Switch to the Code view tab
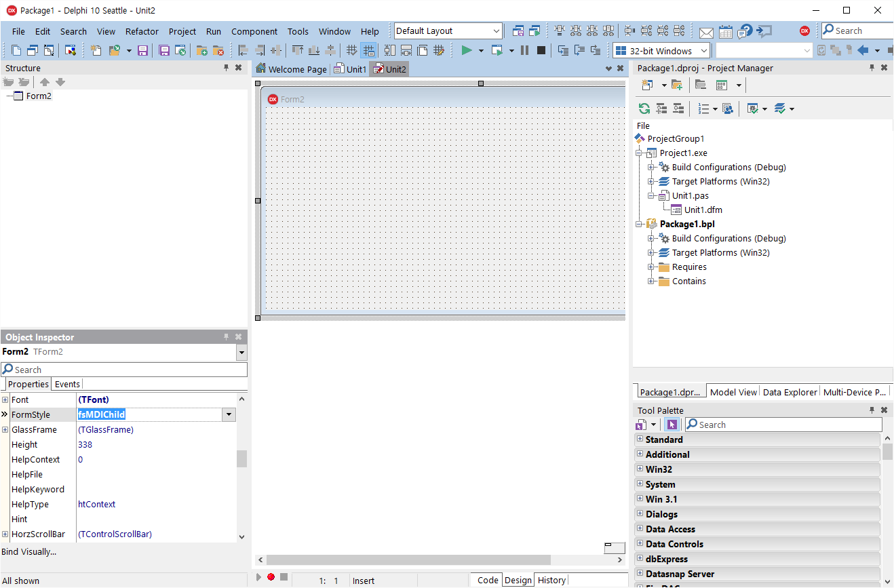The height and width of the screenshot is (588, 894). coord(488,580)
